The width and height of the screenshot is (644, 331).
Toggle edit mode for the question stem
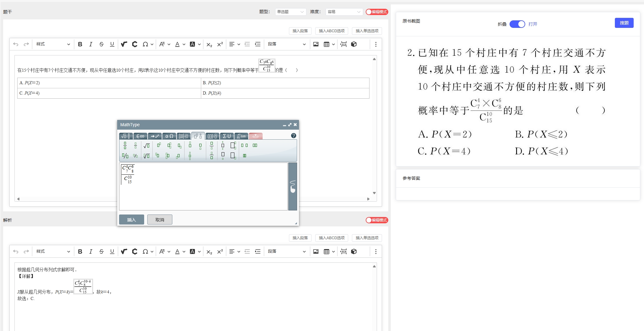(x=377, y=12)
